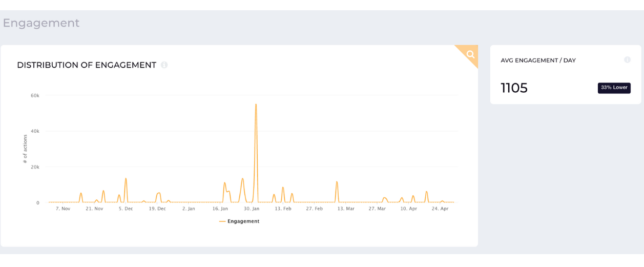Click the 40k y-axis label

click(35, 131)
